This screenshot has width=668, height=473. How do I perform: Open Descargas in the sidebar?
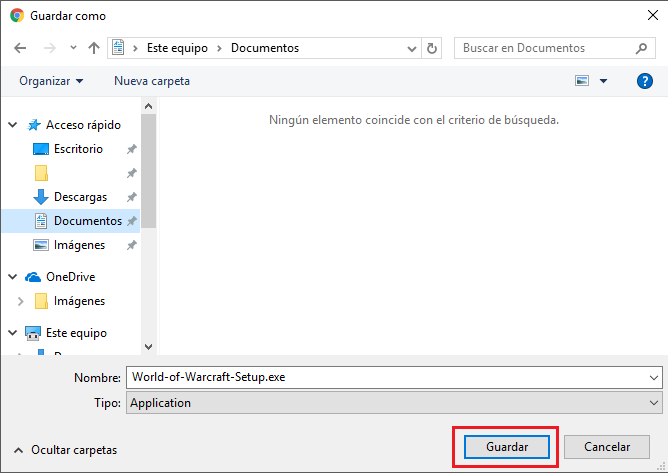pos(80,197)
